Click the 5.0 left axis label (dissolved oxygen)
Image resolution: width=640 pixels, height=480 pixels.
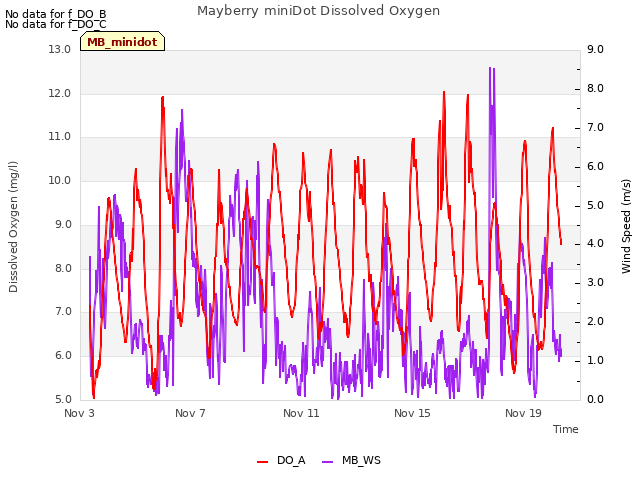point(63,399)
